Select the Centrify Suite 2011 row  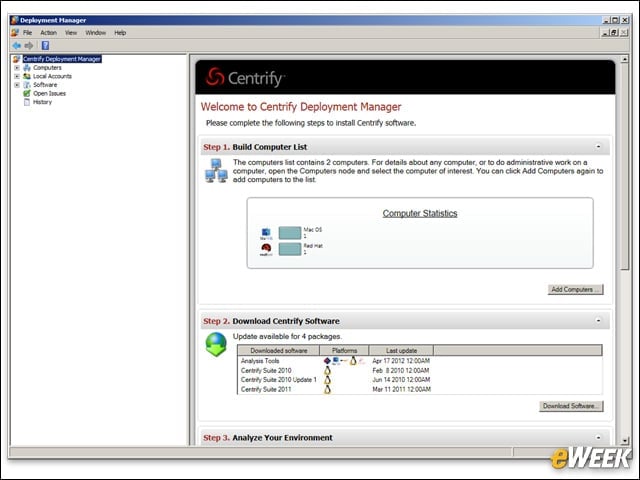tap(420, 390)
